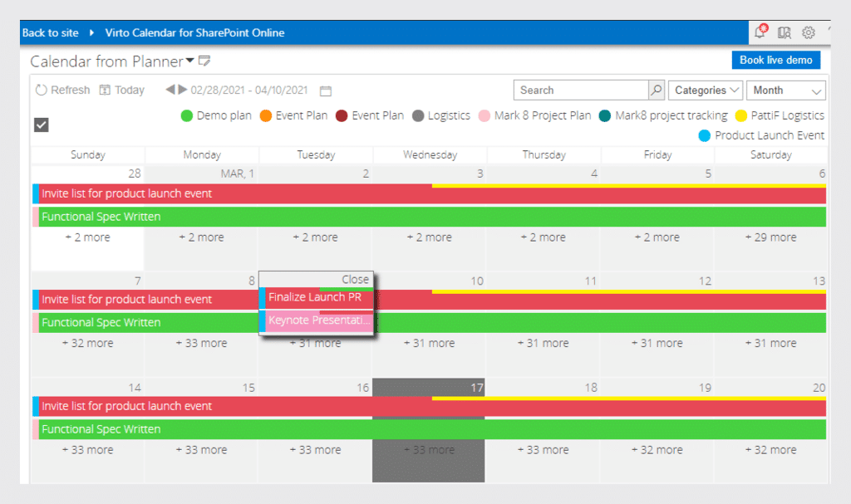Screen dimensions: 851x504
Task: Go to the next date range arrow
Action: 183,90
